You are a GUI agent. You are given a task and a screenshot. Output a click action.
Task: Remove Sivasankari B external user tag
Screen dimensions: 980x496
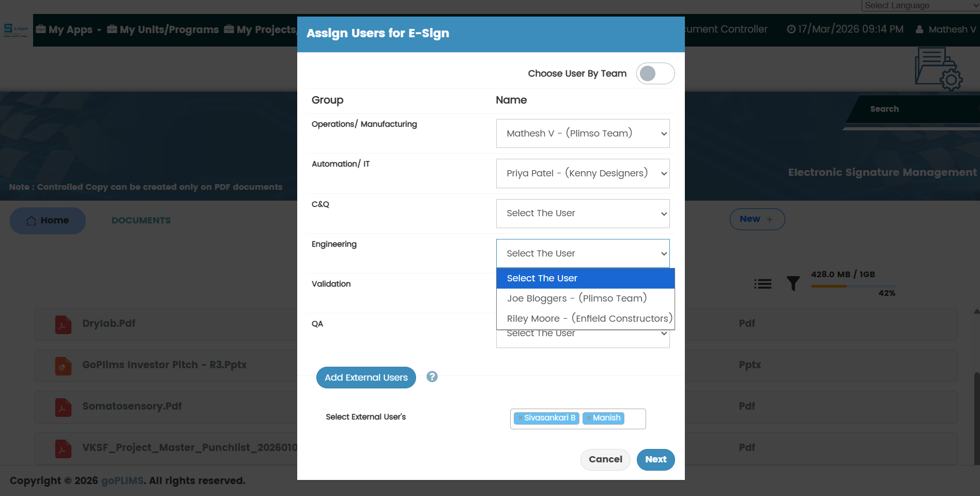[520, 418]
